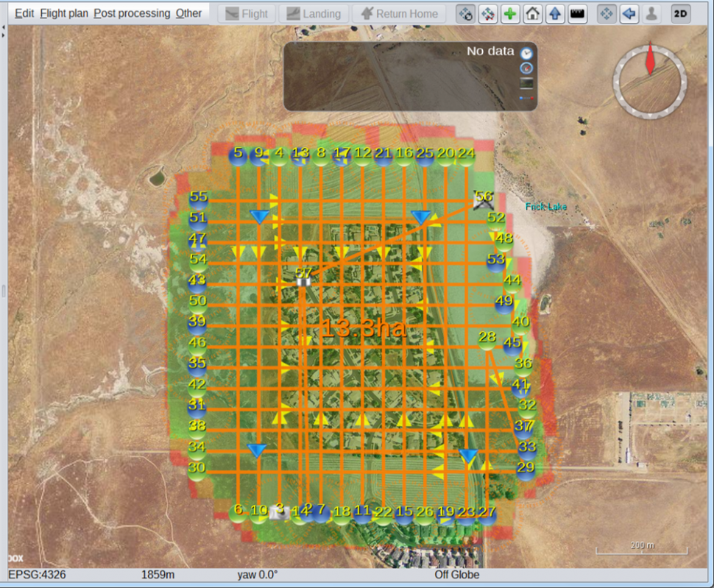This screenshot has height=588, width=714.
Task: Click the clock icon in info panel
Action: (x=526, y=53)
